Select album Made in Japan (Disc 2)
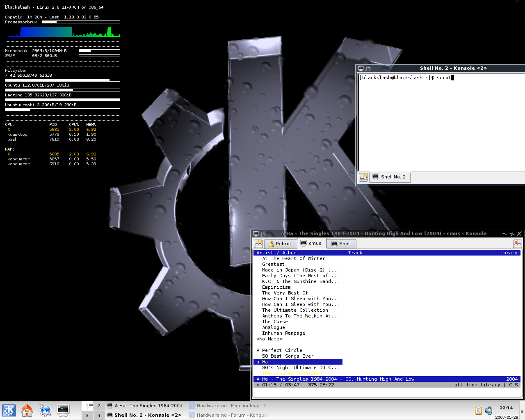Viewport: 525px width, 420px height. (301, 270)
